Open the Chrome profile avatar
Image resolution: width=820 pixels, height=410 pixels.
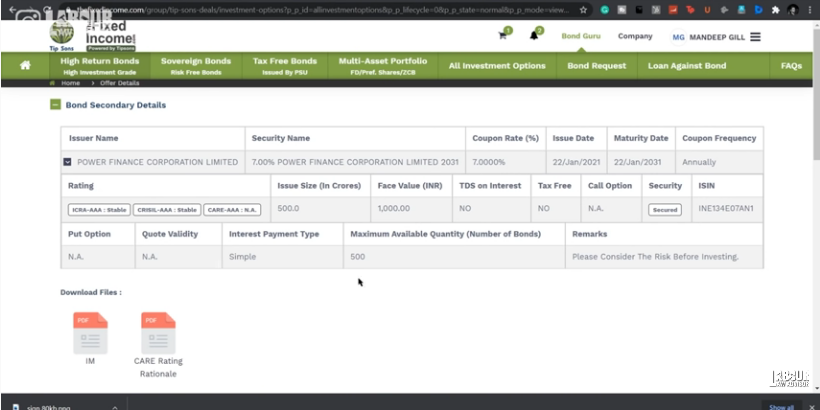pos(793,9)
